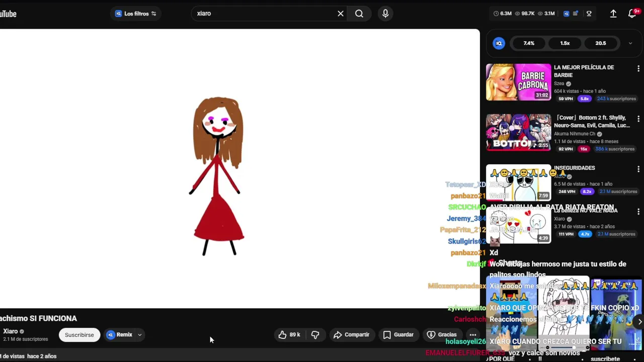Clear the search box with the X

[x=341, y=14]
